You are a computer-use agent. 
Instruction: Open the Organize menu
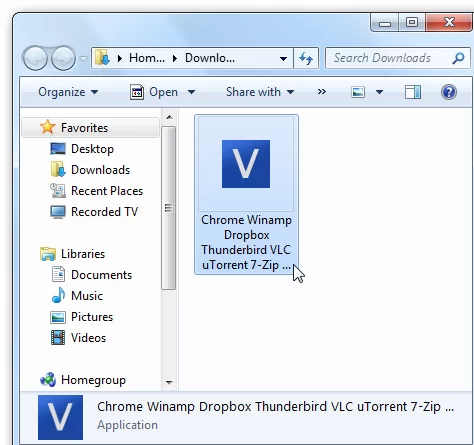tap(68, 92)
